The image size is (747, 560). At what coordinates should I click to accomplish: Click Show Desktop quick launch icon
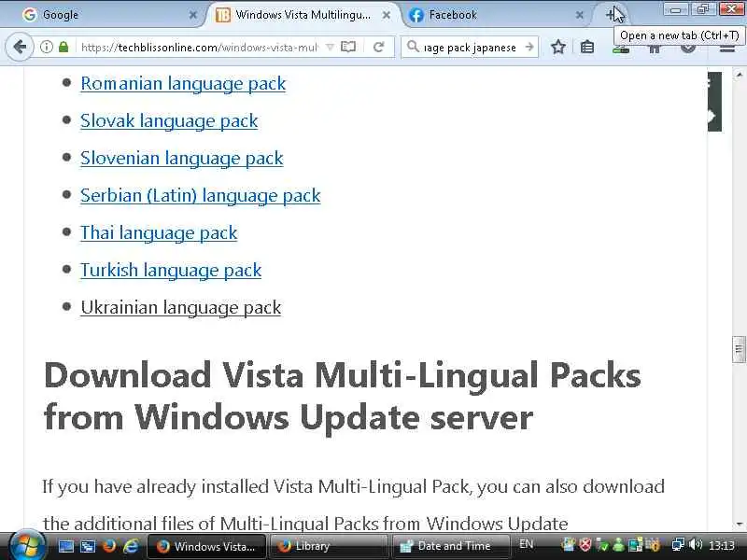click(65, 546)
